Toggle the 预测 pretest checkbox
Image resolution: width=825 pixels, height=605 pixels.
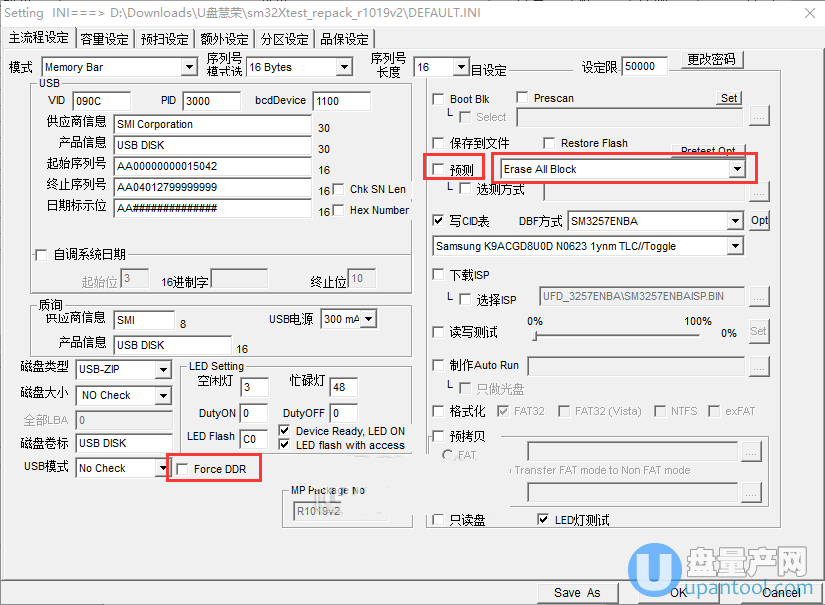point(439,170)
